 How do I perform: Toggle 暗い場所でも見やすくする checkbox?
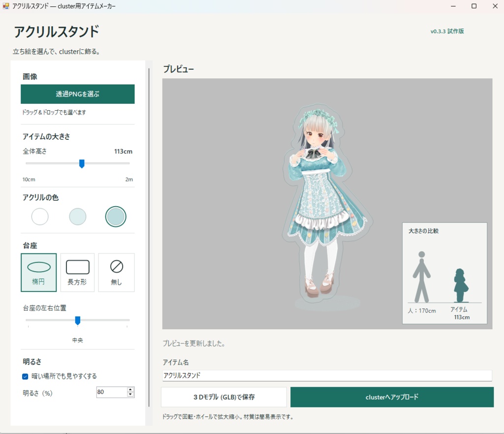coord(25,376)
